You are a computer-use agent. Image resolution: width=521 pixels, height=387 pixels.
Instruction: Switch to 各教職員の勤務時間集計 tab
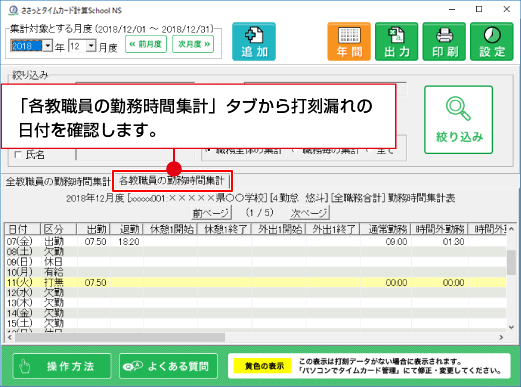pos(172,181)
